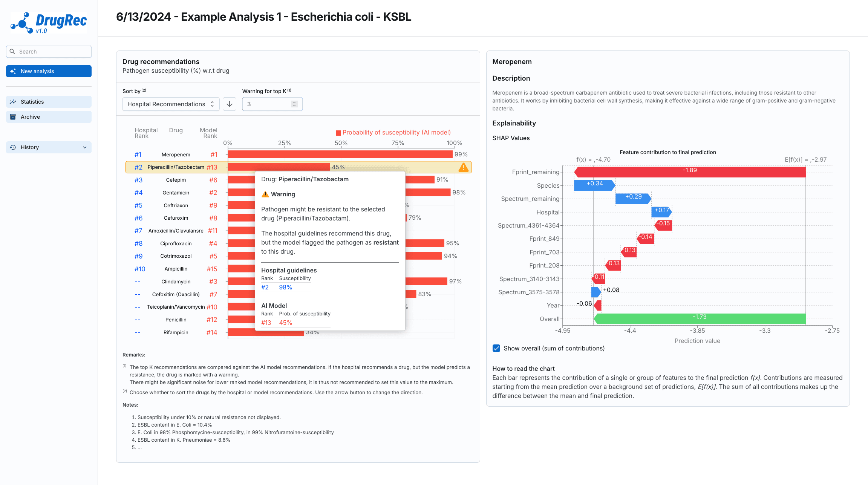Click the warning triangle on Piperacillin/Tazobactam row

(463, 167)
